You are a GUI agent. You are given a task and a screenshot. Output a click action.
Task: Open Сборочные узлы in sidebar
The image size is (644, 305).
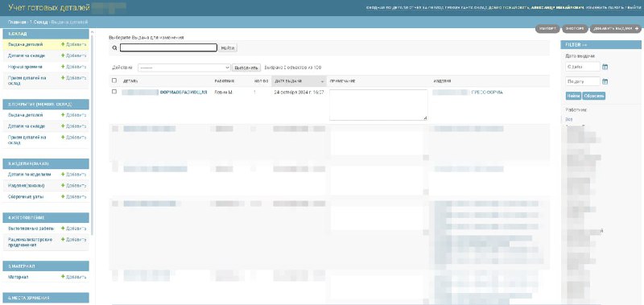[26, 196]
